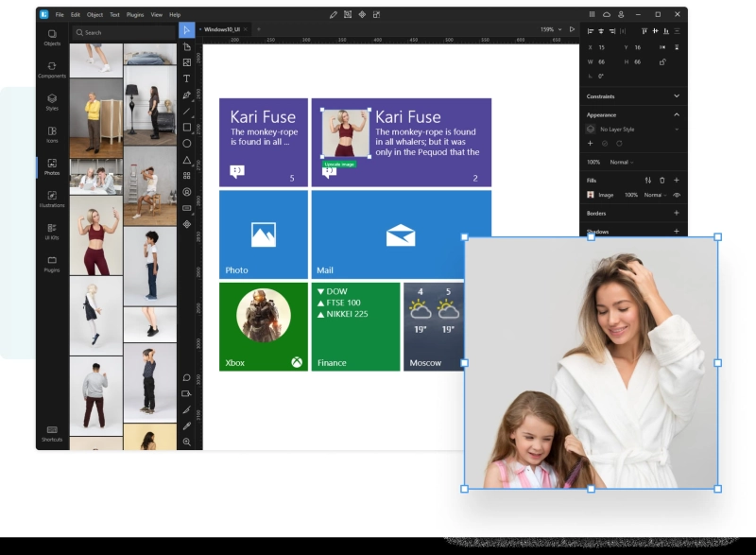This screenshot has height=555, width=756.
Task: Select the Text tool
Action: coord(186,78)
